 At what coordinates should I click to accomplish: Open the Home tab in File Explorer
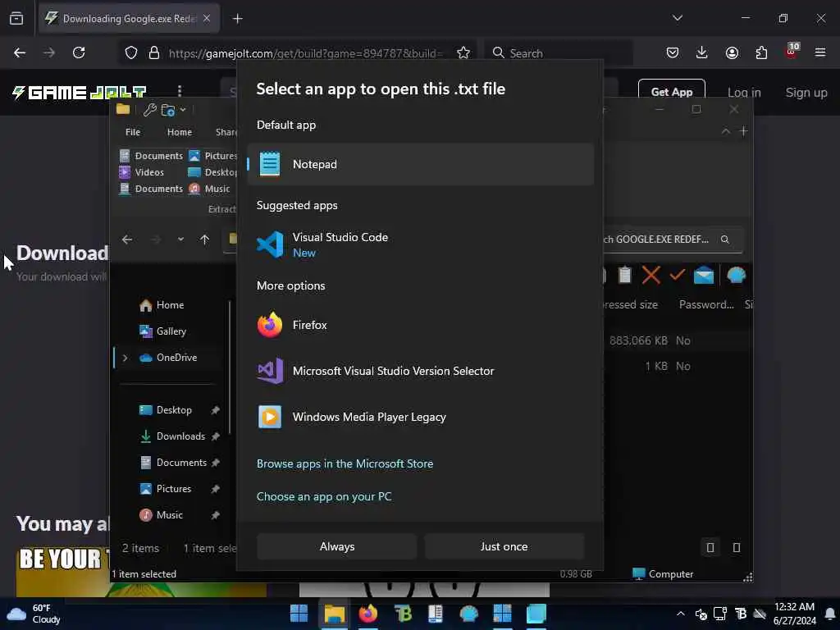(x=180, y=132)
